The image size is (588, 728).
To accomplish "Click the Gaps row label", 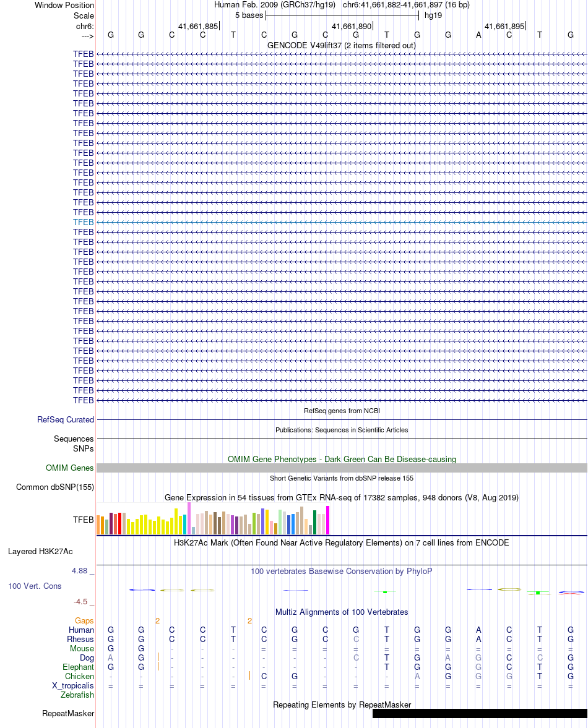I will point(84,621).
